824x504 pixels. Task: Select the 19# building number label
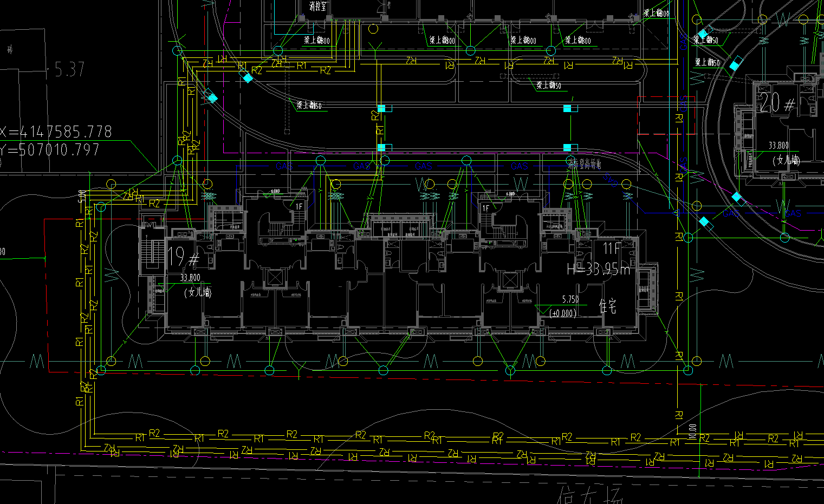click(183, 257)
